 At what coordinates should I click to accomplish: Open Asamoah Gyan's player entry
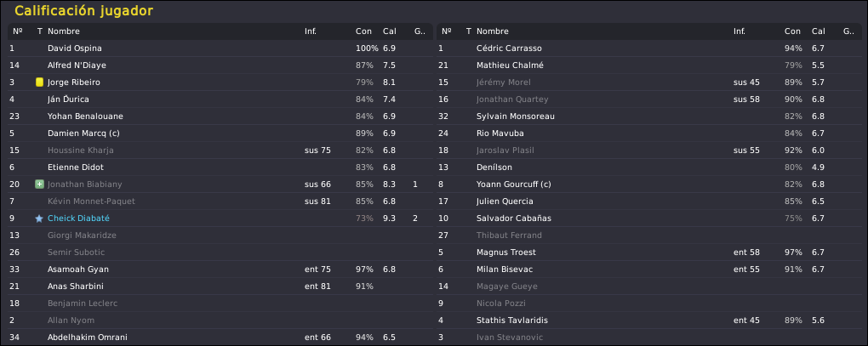tap(220, 269)
